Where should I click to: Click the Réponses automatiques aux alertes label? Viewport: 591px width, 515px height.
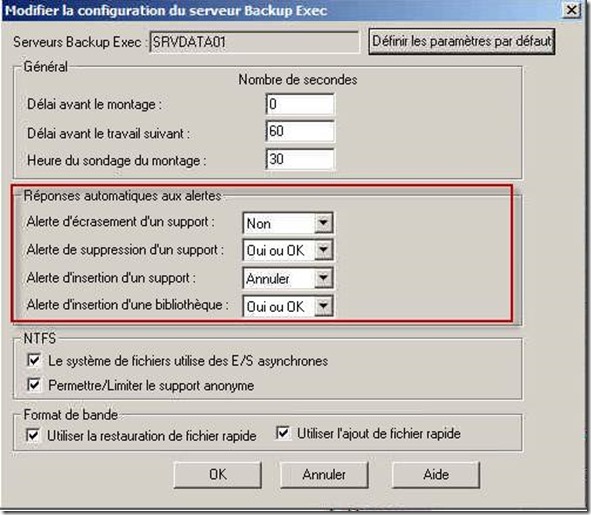click(x=122, y=196)
